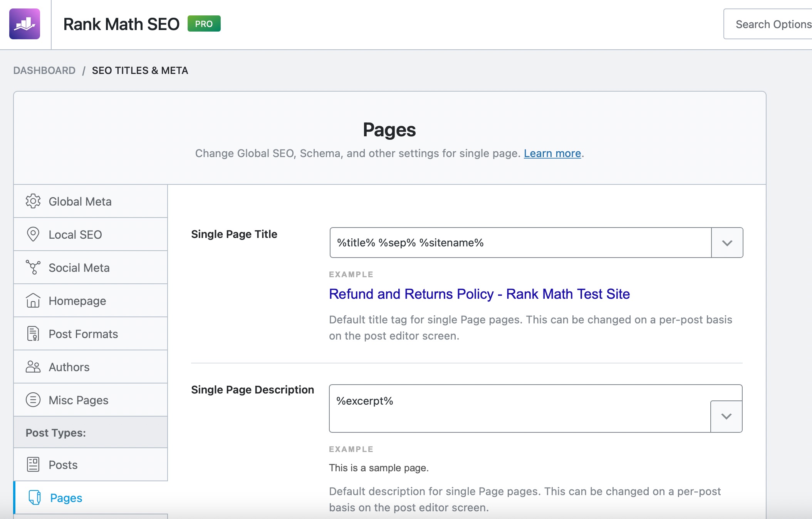This screenshot has height=519, width=812.
Task: Select the Misc Pages tab
Action: (x=91, y=400)
